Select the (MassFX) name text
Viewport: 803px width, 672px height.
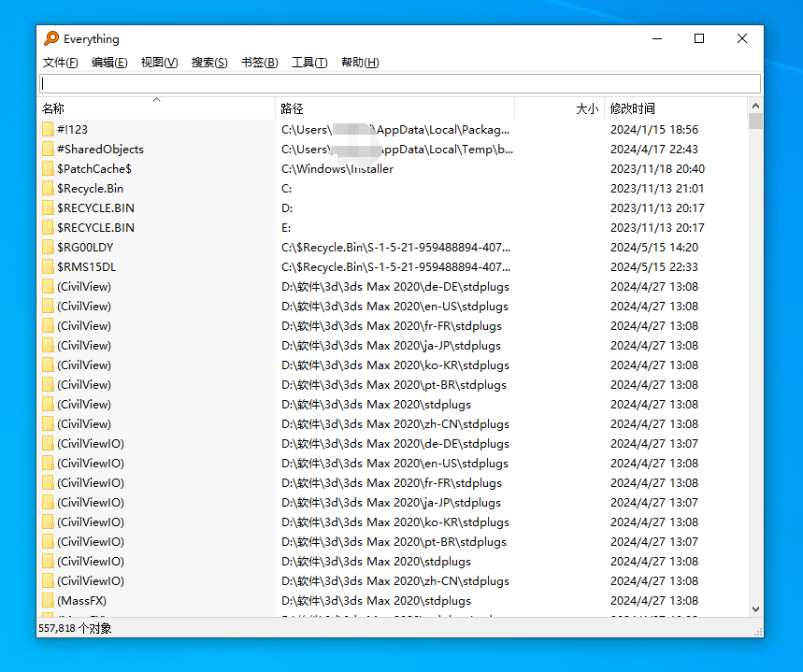click(81, 601)
